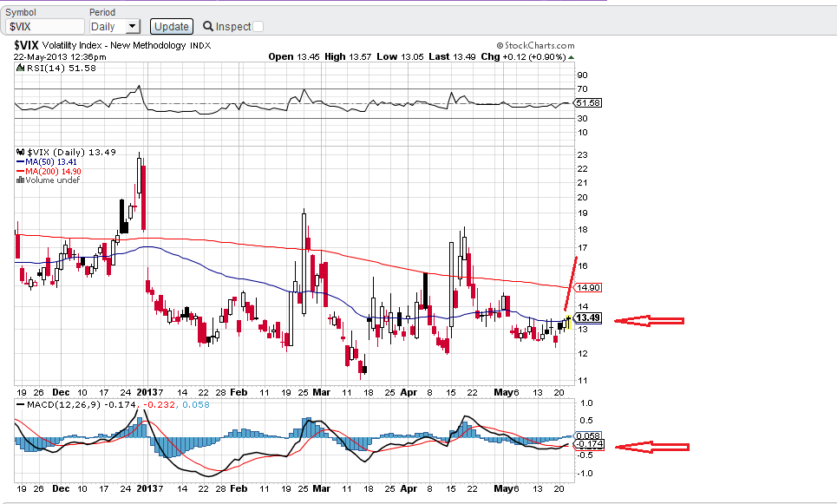The height and width of the screenshot is (504, 837).
Task: Click the Symbol label text
Action: [20, 12]
